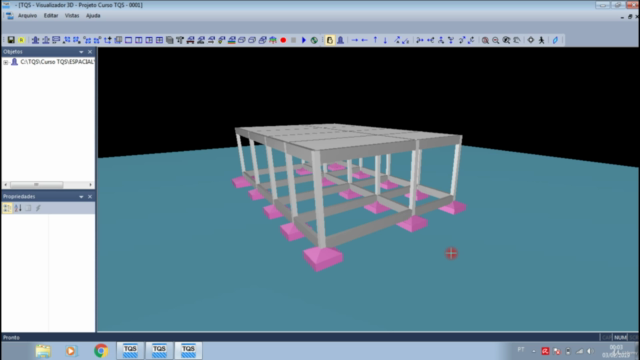Click the lightning events icon in Propriedades
This screenshot has height=360, width=640.
38,208
